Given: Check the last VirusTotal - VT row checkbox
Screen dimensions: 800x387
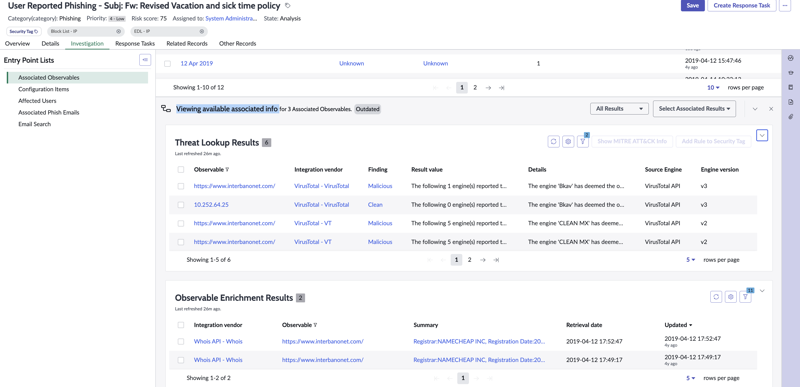Looking at the screenshot, I should 181,242.
